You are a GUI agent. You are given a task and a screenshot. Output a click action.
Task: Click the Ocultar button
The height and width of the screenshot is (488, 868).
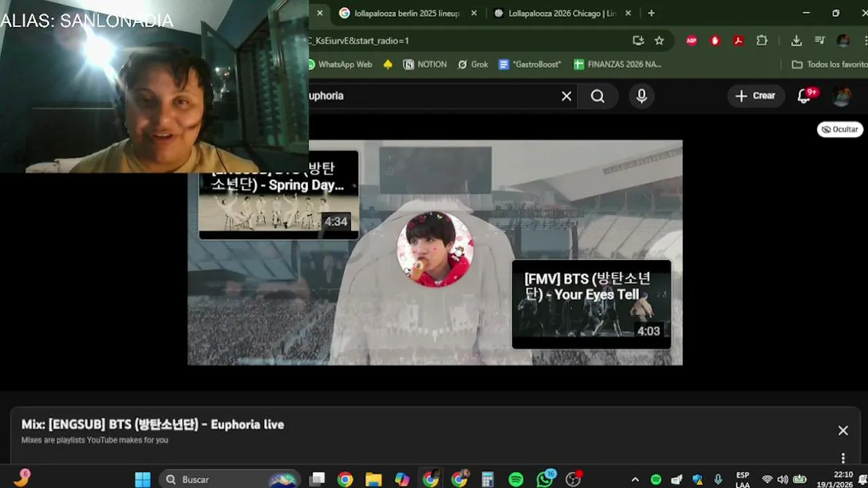coord(840,129)
